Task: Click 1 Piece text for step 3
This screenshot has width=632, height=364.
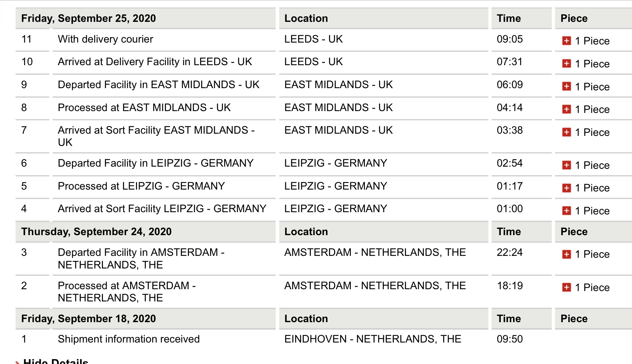Action: 592,254
